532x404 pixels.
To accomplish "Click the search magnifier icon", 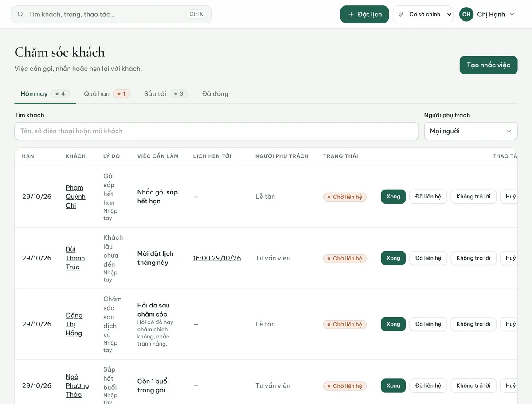I will pyautogui.click(x=20, y=14).
